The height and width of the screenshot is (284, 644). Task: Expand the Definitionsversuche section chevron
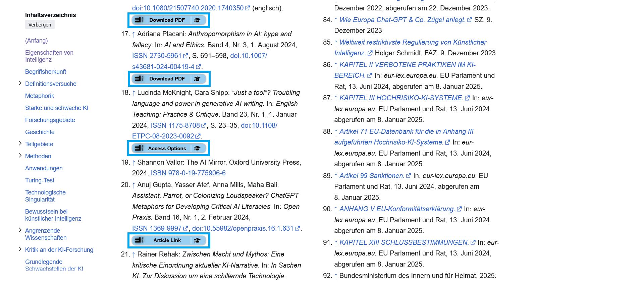coord(20,83)
